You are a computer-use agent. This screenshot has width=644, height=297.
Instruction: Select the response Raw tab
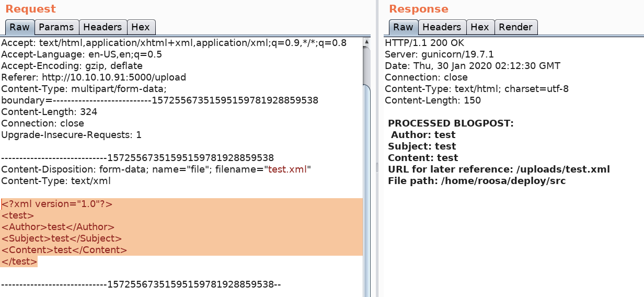(x=403, y=27)
